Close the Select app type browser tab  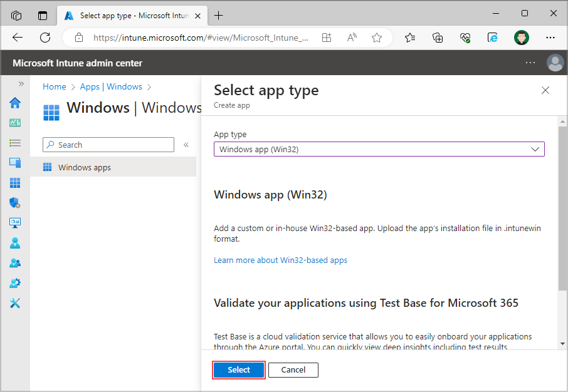pyautogui.click(x=197, y=16)
